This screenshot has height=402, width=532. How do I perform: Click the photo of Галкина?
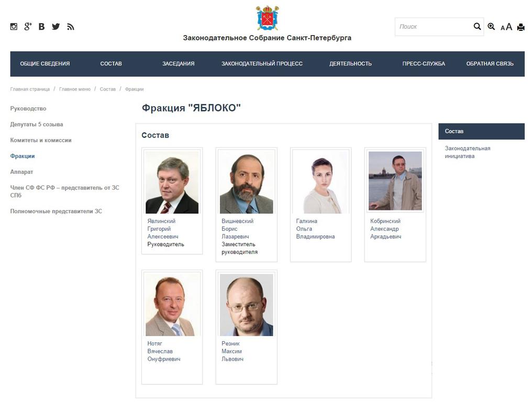click(320, 182)
